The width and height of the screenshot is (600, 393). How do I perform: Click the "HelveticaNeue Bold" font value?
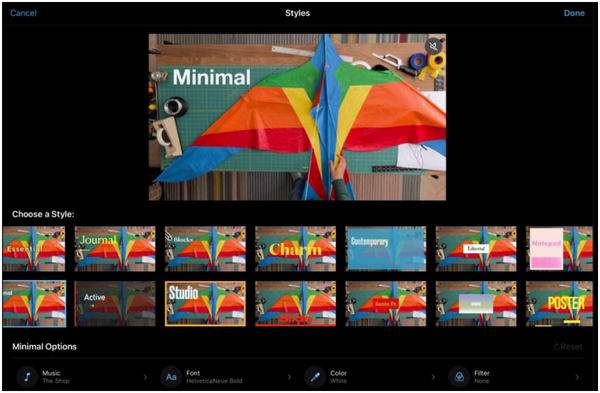214,381
